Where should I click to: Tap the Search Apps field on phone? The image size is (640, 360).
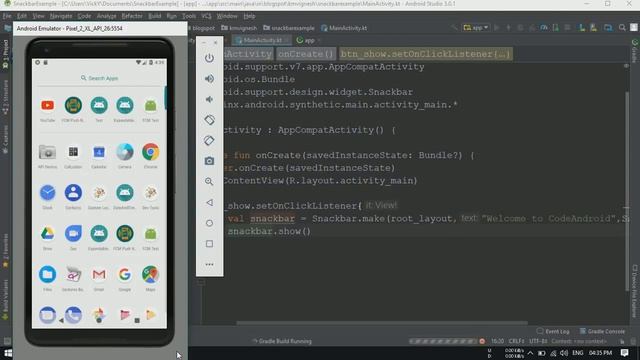point(100,78)
